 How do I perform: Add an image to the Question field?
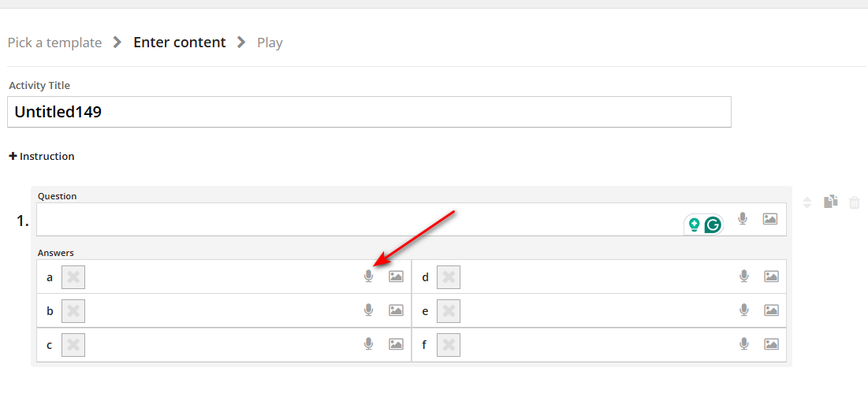coord(770,219)
